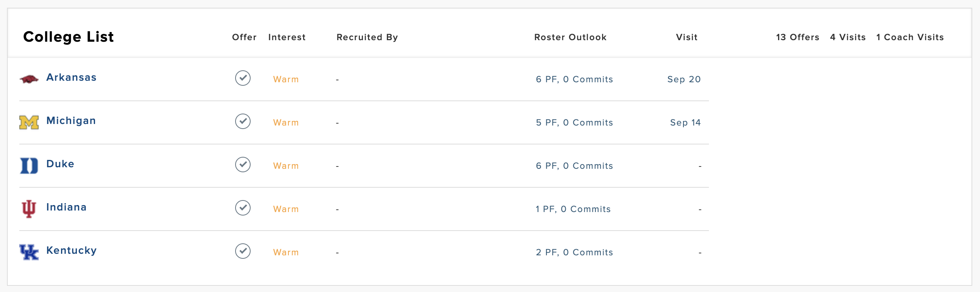Open the Kentucky college link
The height and width of the screenshot is (292, 980).
tap(71, 251)
